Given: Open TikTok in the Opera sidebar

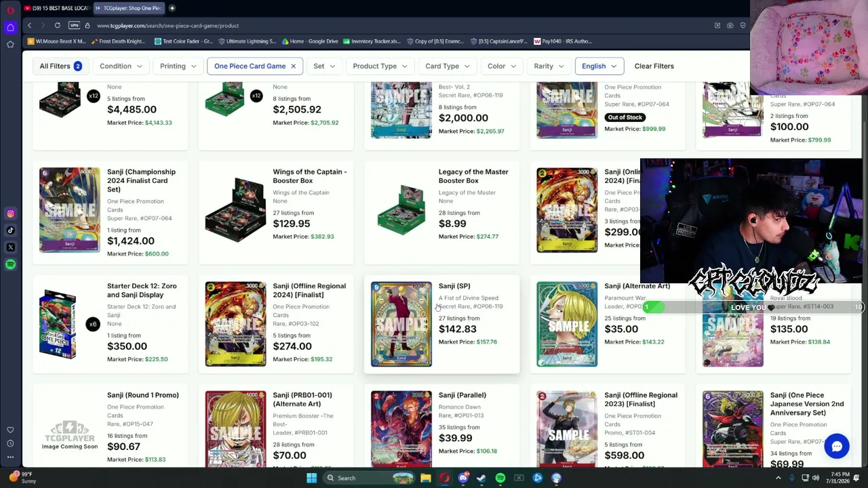Looking at the screenshot, I should (x=10, y=230).
